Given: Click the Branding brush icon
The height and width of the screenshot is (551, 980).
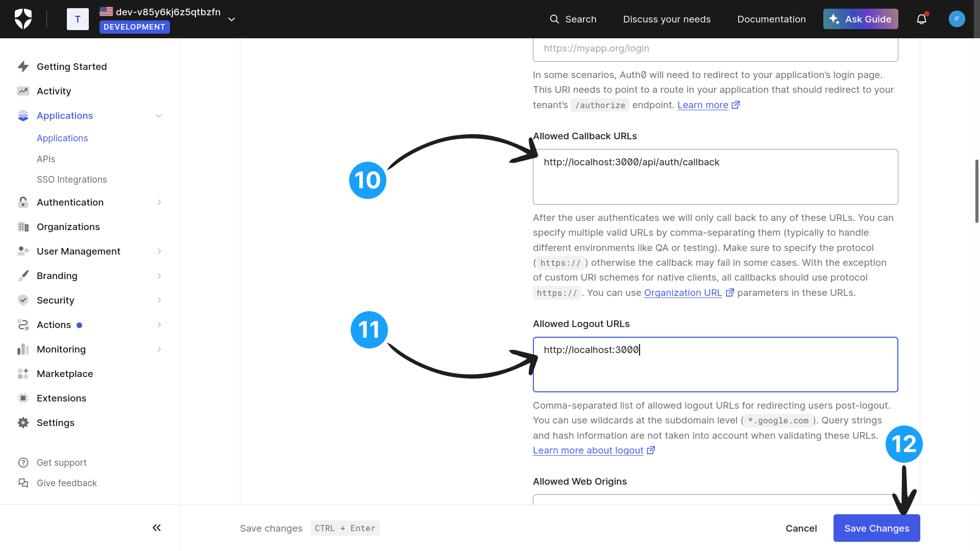Looking at the screenshot, I should click(23, 275).
